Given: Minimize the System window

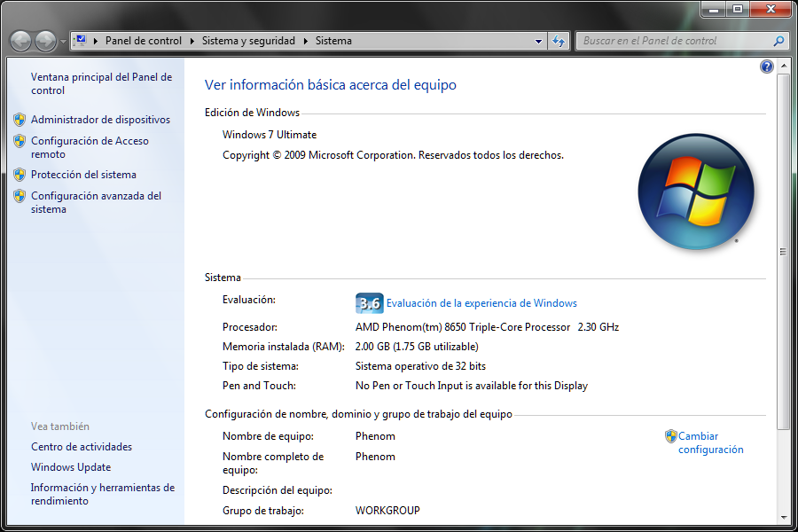Looking at the screenshot, I should pos(714,9).
